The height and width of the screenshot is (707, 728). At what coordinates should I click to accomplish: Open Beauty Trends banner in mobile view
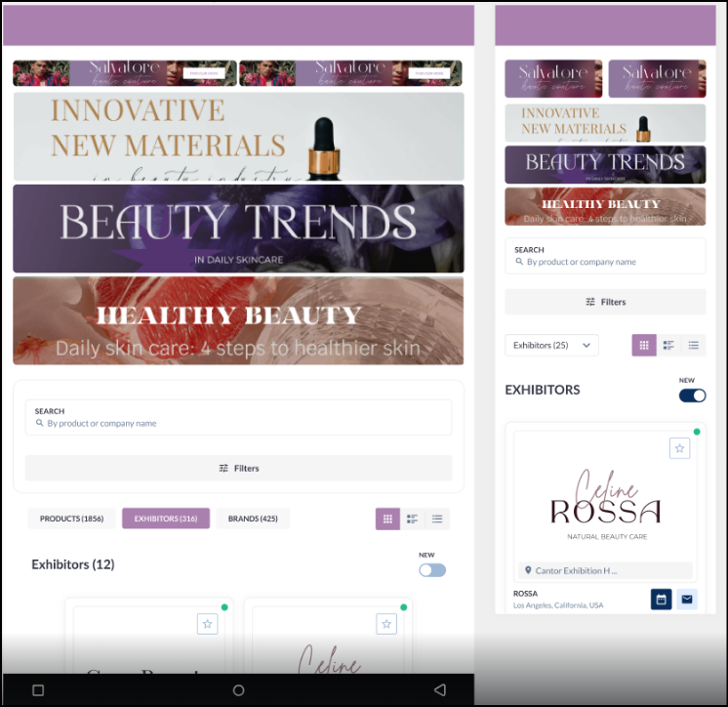605,164
